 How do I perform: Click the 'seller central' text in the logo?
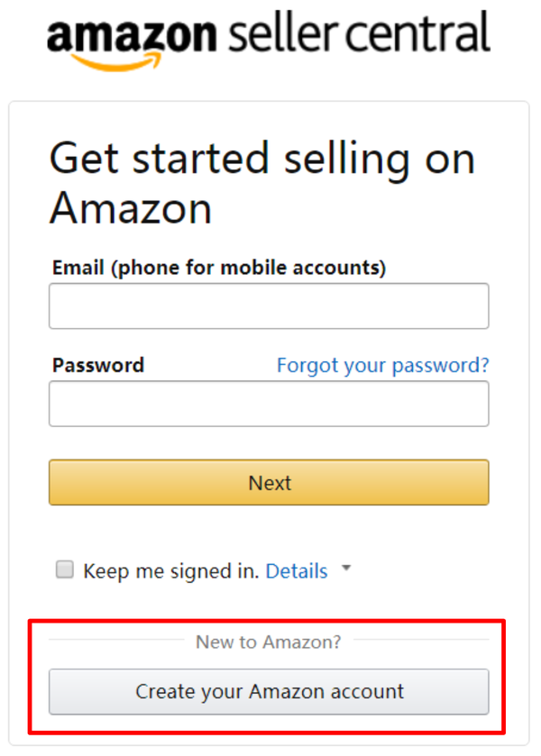(x=359, y=34)
